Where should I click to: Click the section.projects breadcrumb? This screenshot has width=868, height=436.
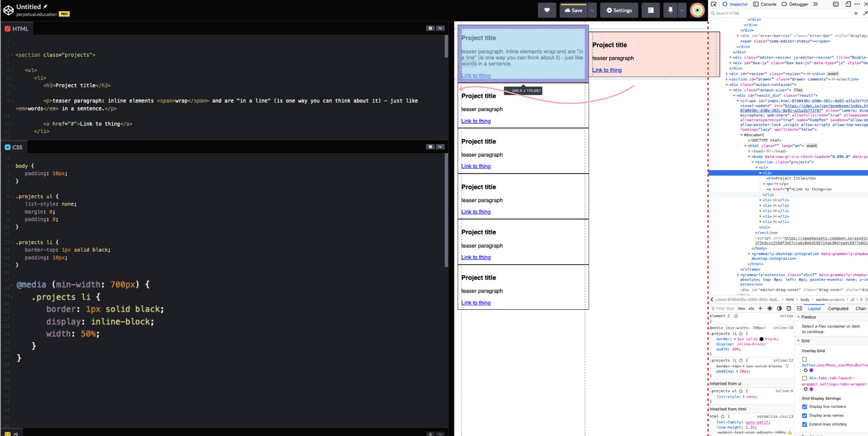click(830, 300)
